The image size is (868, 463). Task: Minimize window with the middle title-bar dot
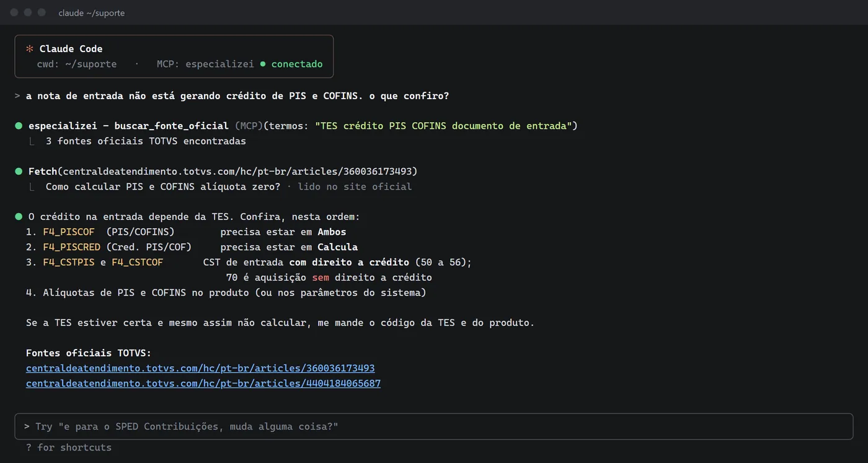point(28,12)
